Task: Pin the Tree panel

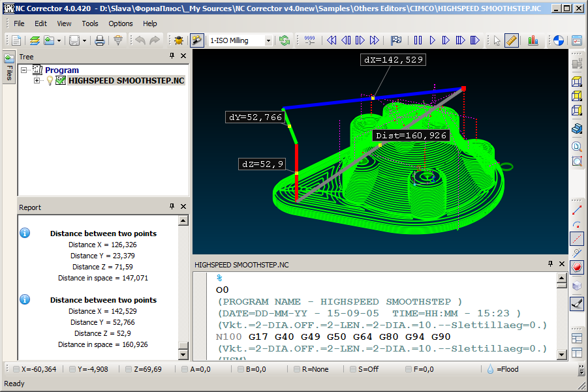Action: 172,56
